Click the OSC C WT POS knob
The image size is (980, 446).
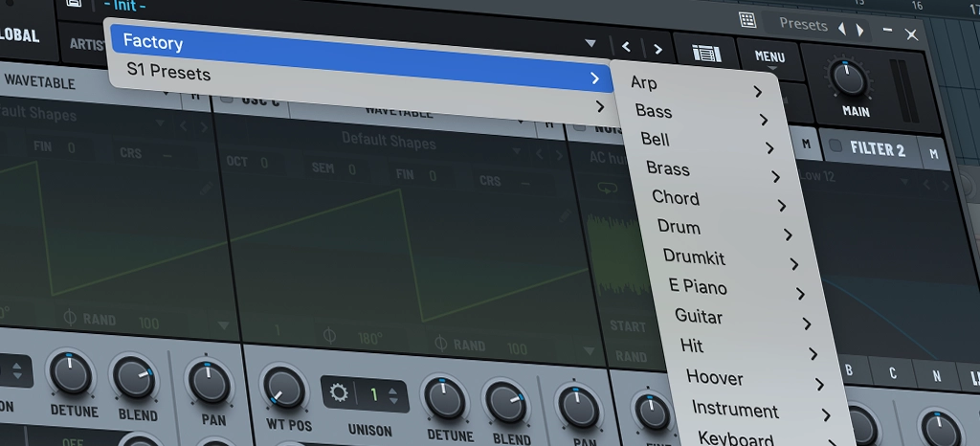283,388
